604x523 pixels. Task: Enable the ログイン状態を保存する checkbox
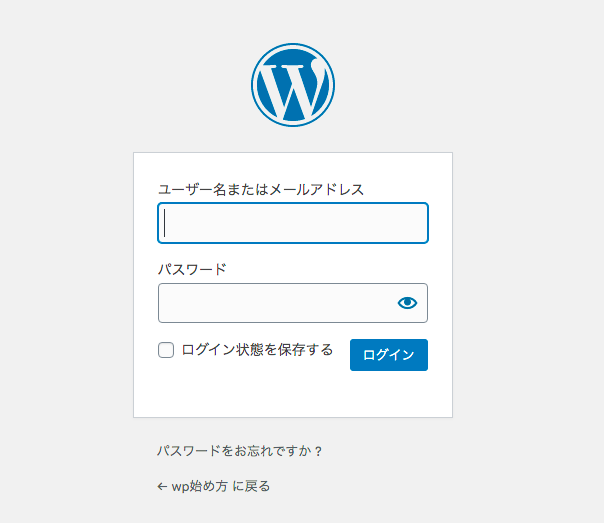pos(166,350)
